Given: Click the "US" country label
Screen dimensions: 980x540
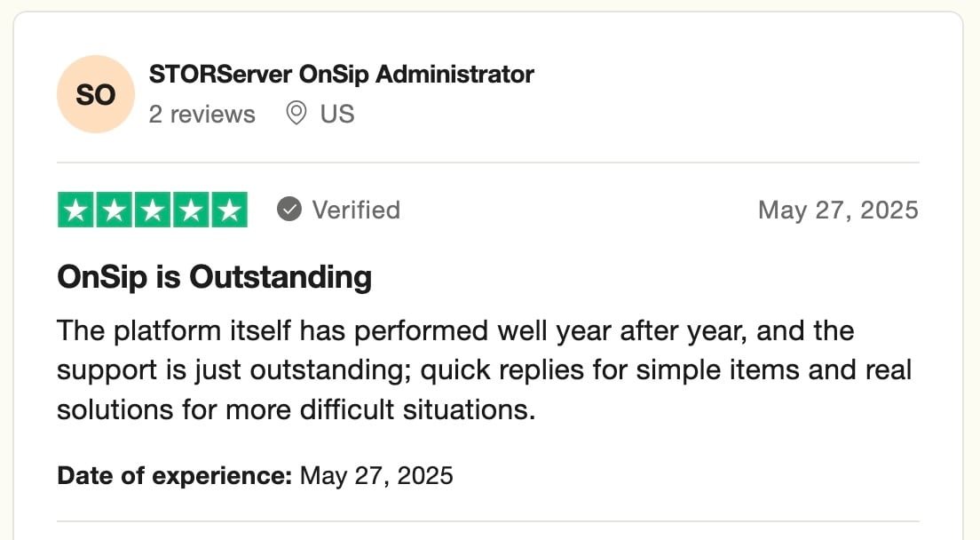Looking at the screenshot, I should pos(337,115).
